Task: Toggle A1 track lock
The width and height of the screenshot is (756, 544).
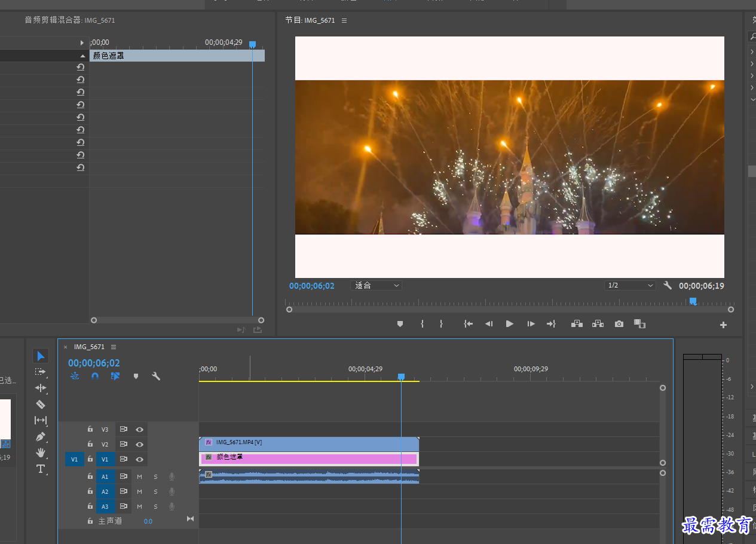Action: (90, 476)
